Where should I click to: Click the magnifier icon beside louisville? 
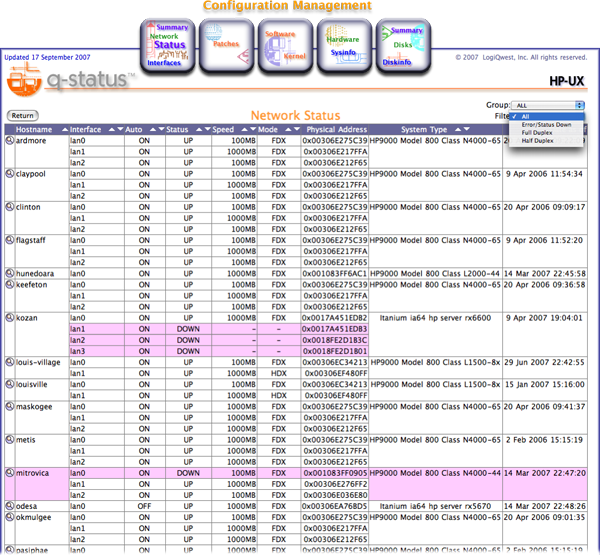[x=10, y=384]
